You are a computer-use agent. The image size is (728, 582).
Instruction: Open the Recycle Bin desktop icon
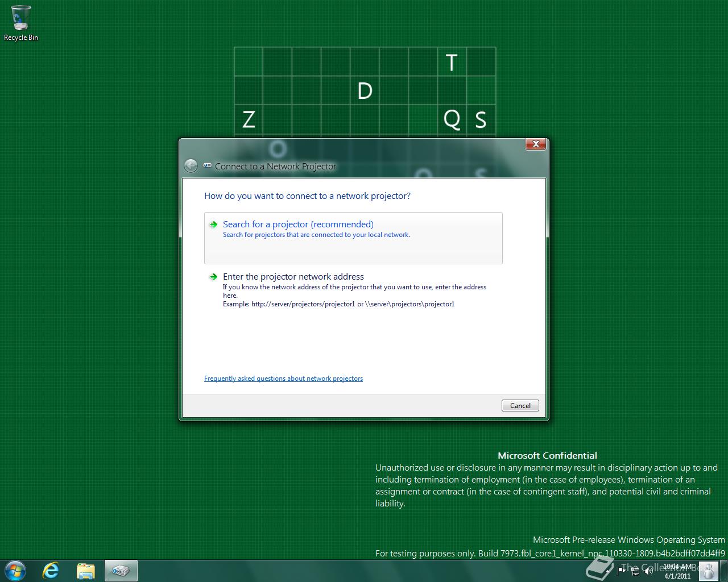(x=21, y=23)
